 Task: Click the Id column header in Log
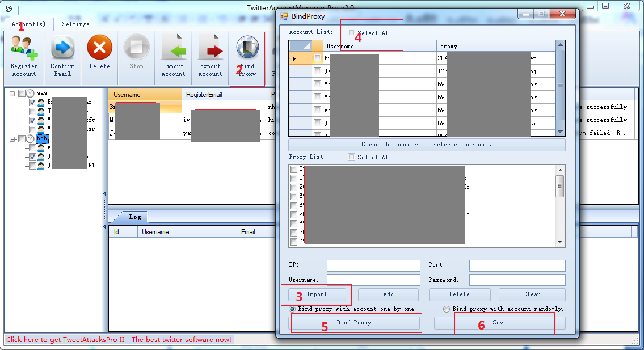123,232
